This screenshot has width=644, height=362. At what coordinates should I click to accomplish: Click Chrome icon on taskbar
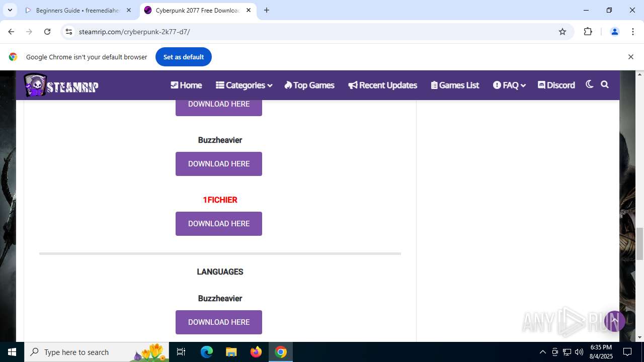(281, 352)
